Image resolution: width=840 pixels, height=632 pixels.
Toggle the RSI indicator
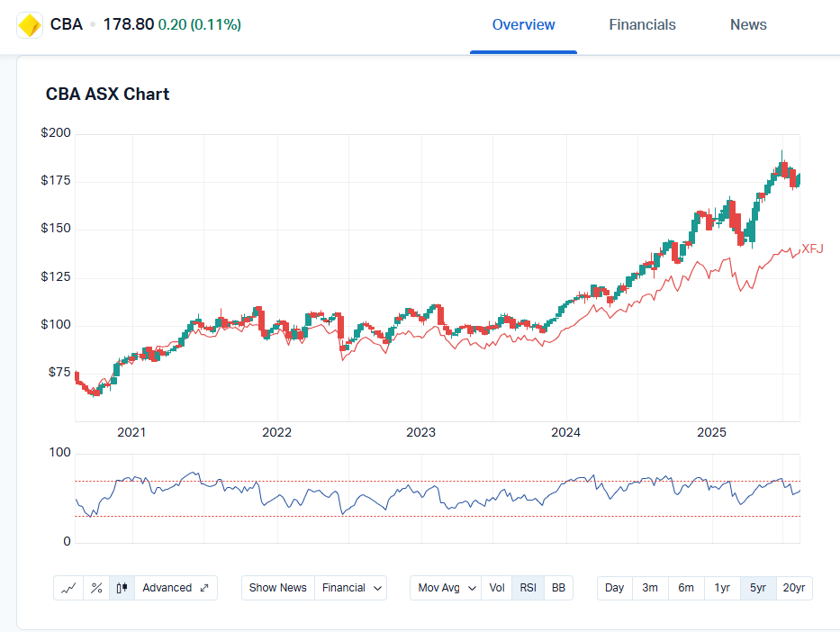528,588
